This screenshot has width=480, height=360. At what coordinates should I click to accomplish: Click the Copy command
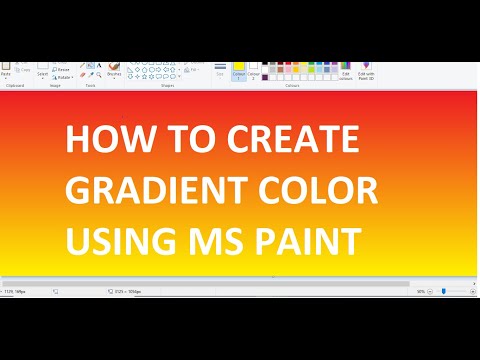pos(23,70)
